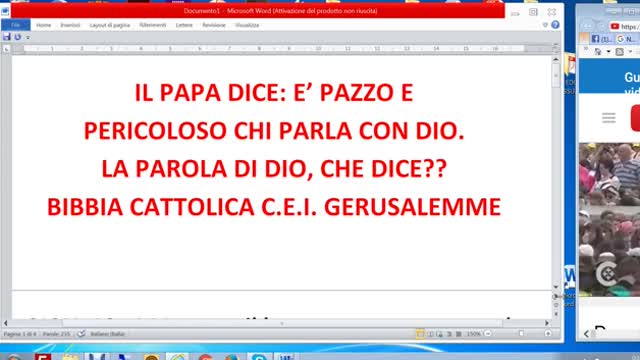The width and height of the screenshot is (640, 360).
Task: Click the line 'PERICOLOSO CHI PARLA CON DIO.'
Action: point(274,131)
